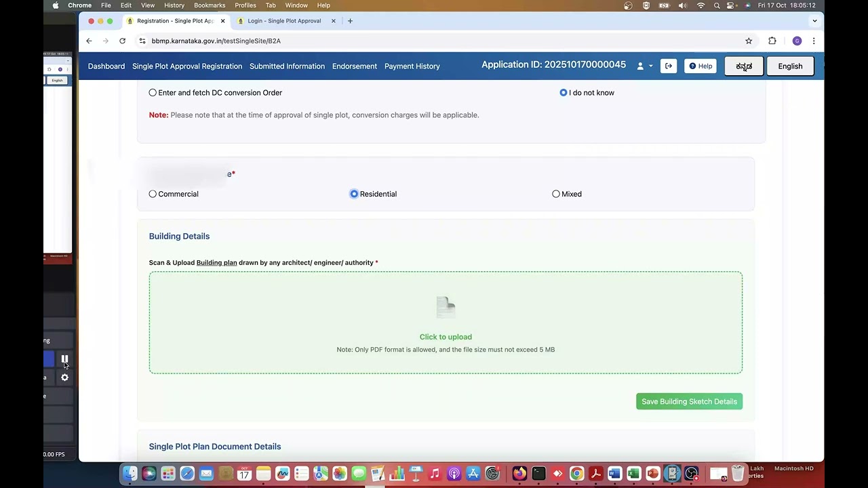The image size is (868, 488).
Task: Go to Single Plot Approval Registration
Action: pyautogui.click(x=187, y=66)
